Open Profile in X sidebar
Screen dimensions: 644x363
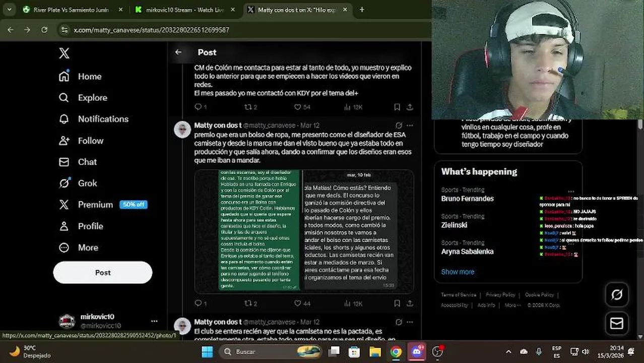point(81,226)
